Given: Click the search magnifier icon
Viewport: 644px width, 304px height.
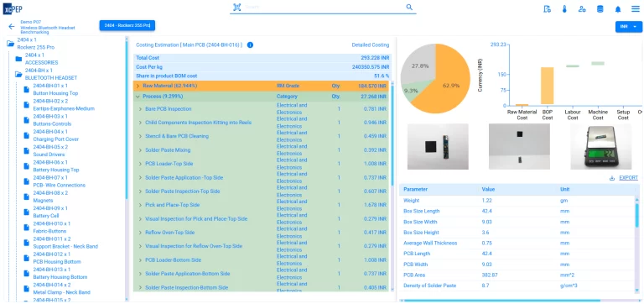Looking at the screenshot, I should [x=409, y=7].
